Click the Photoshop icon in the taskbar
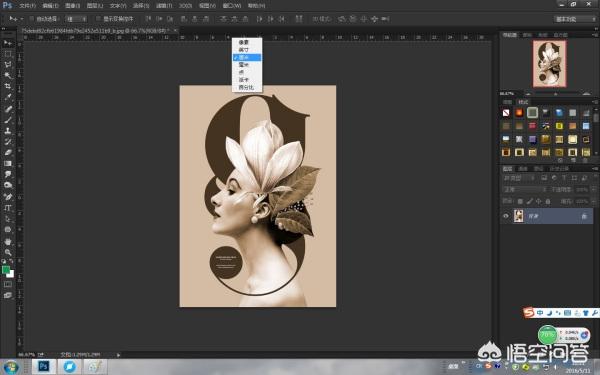Image resolution: width=600 pixels, height=375 pixels. tap(43, 367)
